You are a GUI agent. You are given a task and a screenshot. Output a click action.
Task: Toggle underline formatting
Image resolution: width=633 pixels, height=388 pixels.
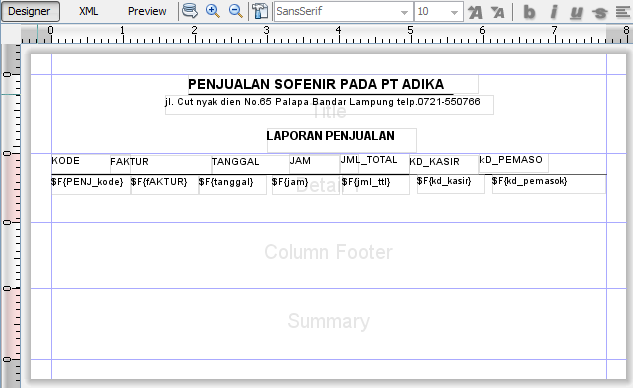click(576, 12)
